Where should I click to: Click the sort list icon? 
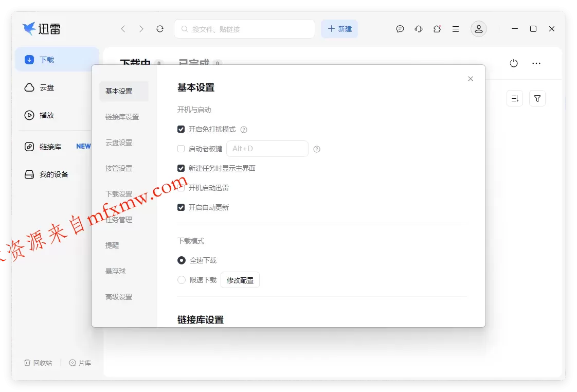click(515, 98)
